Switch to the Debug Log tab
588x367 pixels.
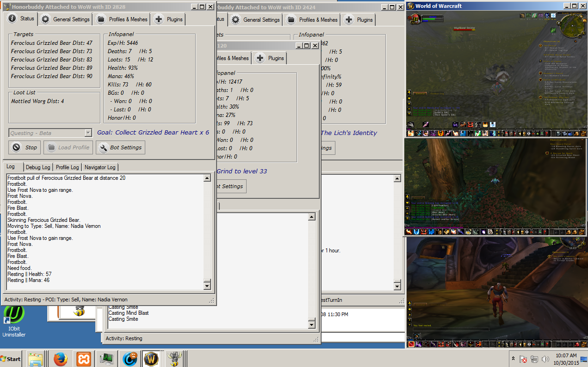pyautogui.click(x=38, y=167)
